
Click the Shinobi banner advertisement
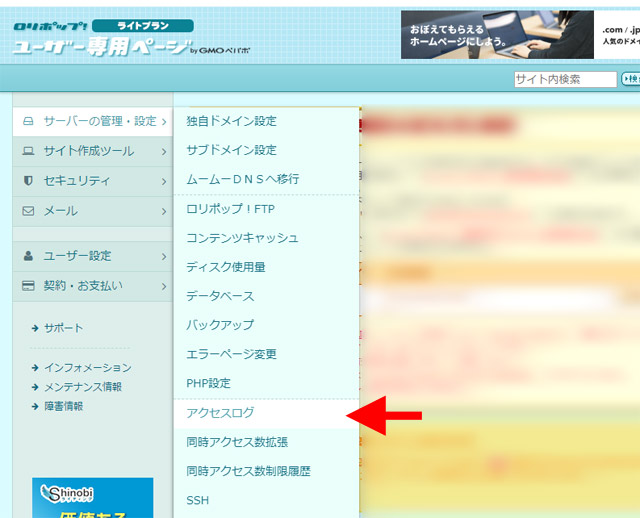[93, 497]
